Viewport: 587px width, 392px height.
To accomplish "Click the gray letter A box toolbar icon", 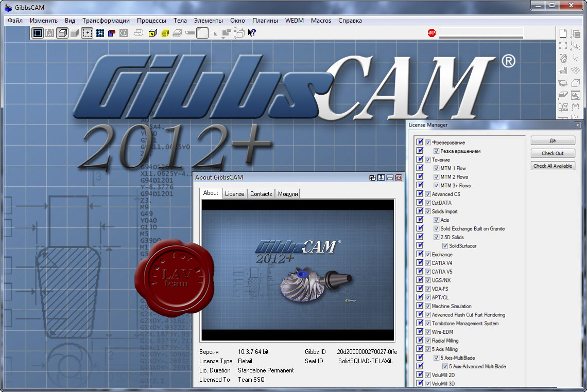I will pyautogui.click(x=50, y=33).
